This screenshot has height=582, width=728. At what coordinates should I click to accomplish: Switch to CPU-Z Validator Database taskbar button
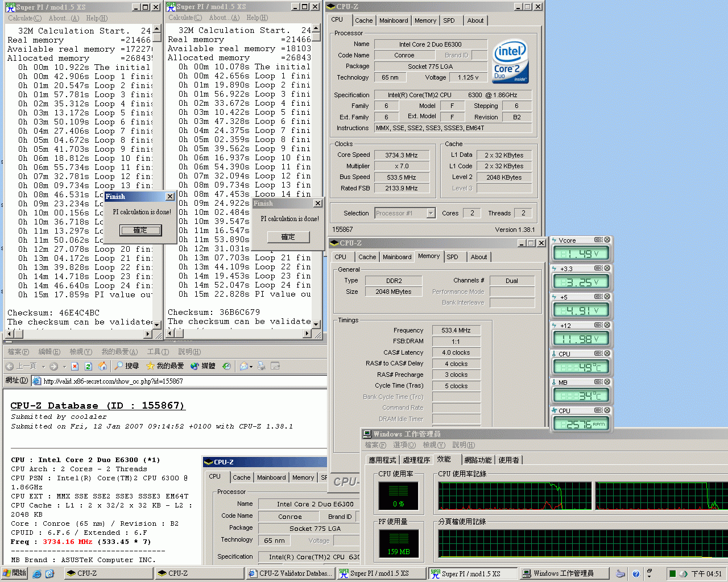[290, 573]
